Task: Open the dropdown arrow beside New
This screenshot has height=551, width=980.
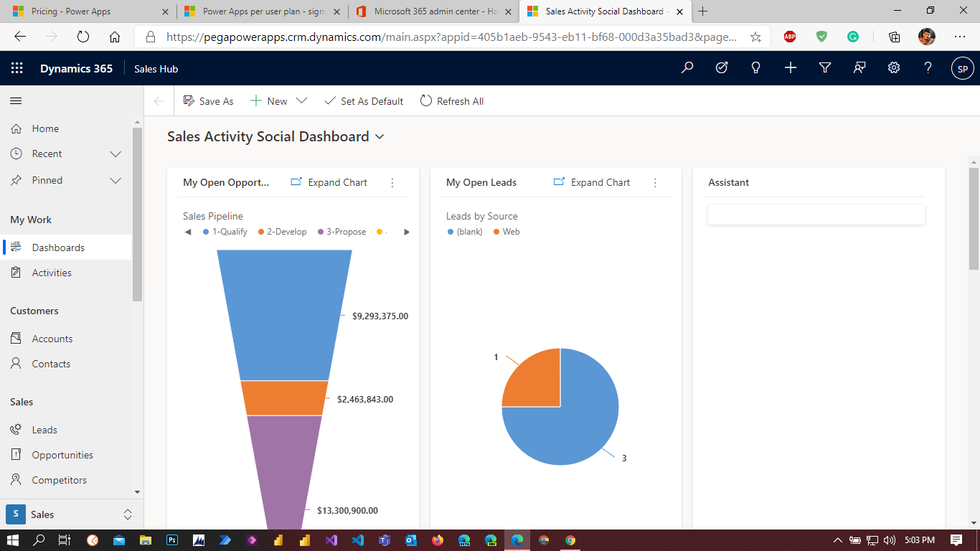Action: point(301,101)
